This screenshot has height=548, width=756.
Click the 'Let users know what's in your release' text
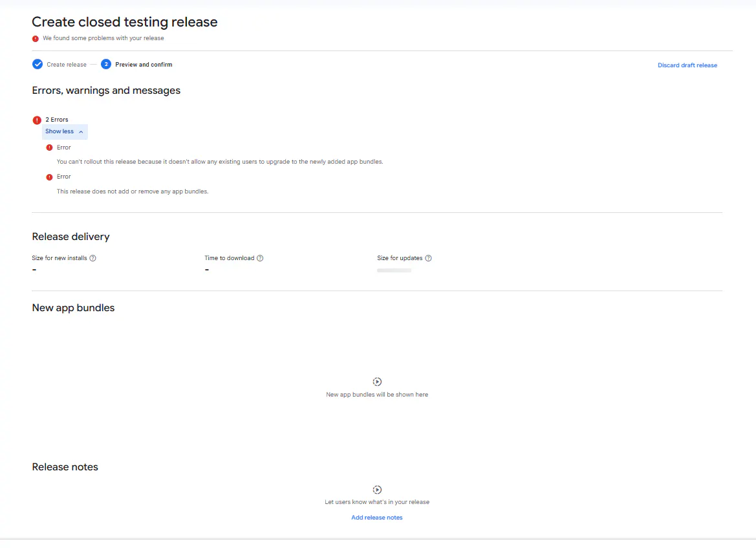[377, 502]
